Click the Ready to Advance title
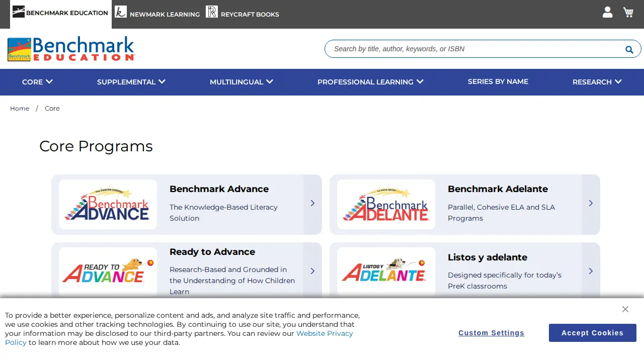The image size is (644, 362). (212, 252)
